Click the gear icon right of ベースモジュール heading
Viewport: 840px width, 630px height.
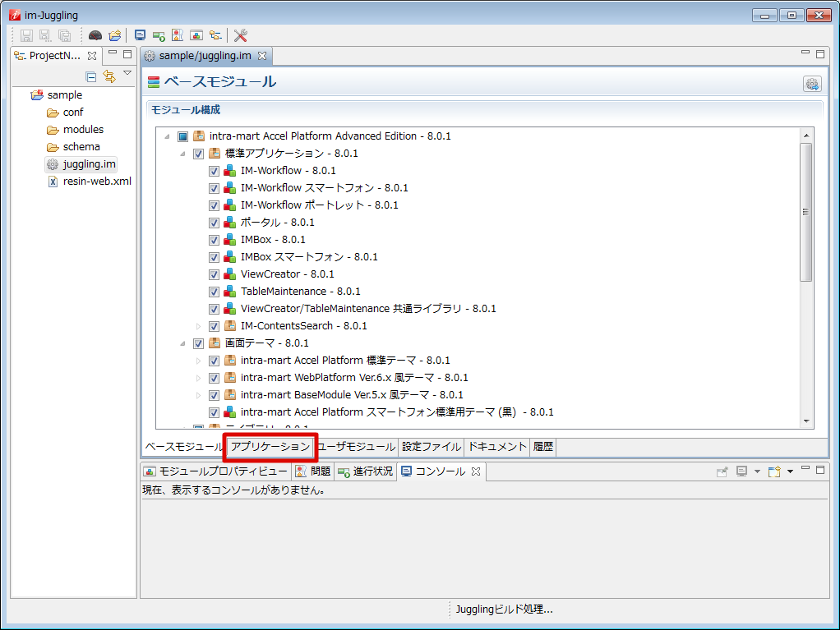click(812, 84)
